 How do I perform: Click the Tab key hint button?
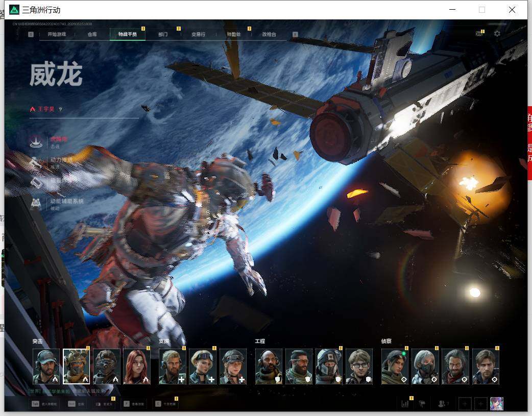[x=44, y=404]
